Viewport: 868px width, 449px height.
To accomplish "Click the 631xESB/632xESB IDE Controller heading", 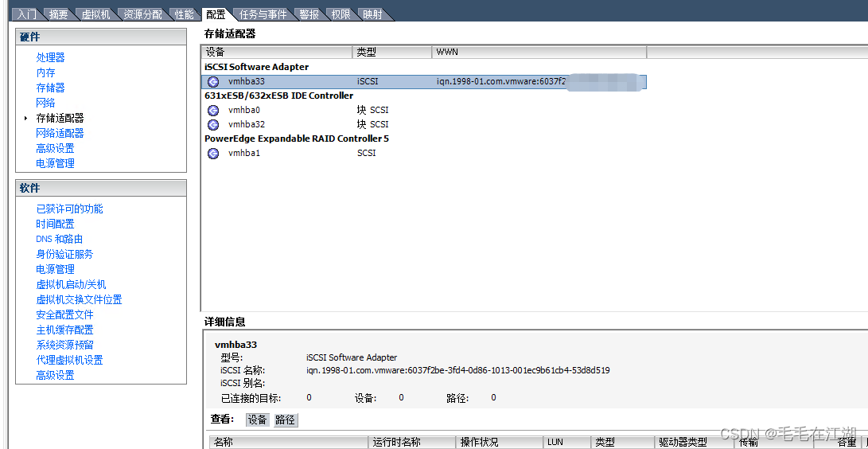I will [x=279, y=96].
